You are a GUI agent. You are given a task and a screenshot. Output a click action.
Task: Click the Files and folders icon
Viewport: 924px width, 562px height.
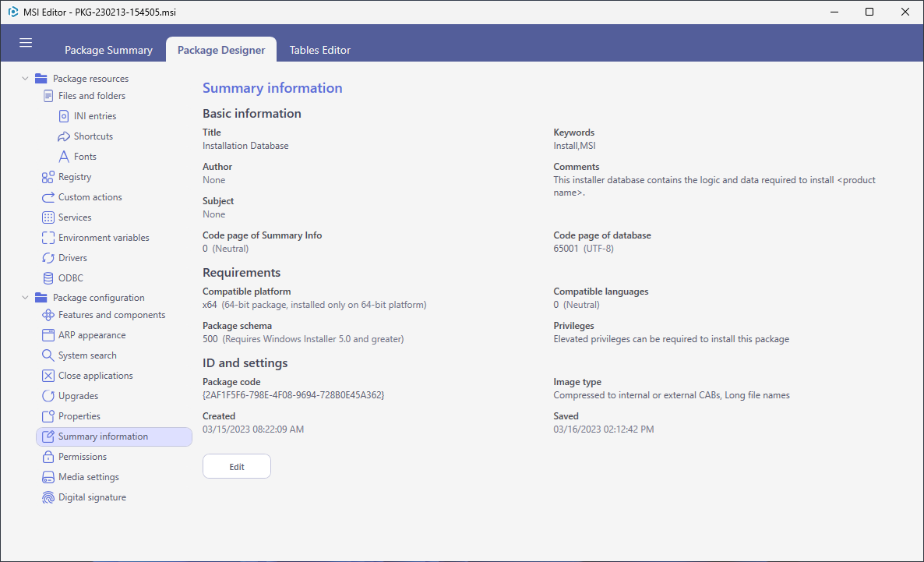pos(48,96)
